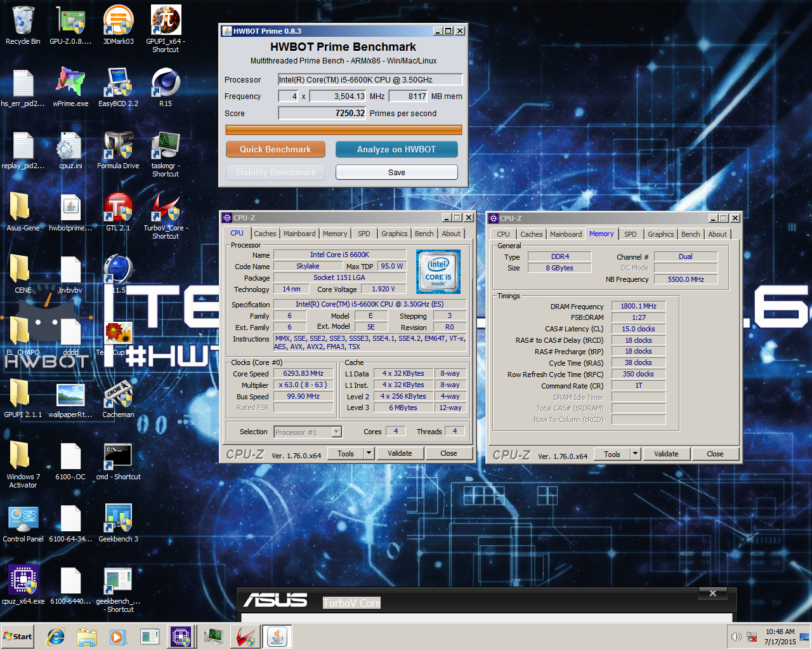Launch cpuz_x64.exe desktop icon
The image size is (812, 650).
(23, 585)
